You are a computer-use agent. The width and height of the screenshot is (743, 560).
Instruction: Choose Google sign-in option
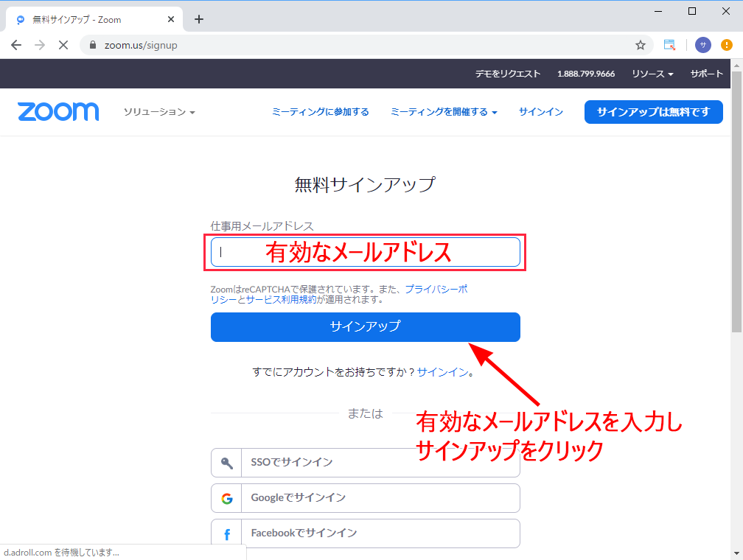pos(365,498)
